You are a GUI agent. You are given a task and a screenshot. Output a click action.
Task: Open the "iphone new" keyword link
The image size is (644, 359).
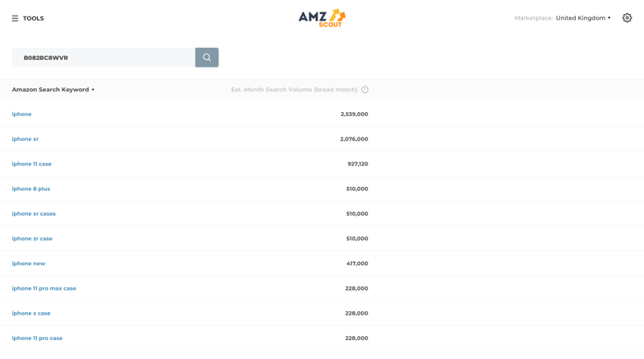click(x=28, y=263)
